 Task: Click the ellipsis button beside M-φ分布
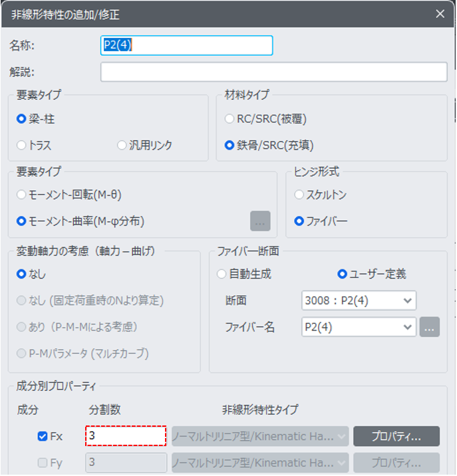[260, 221]
